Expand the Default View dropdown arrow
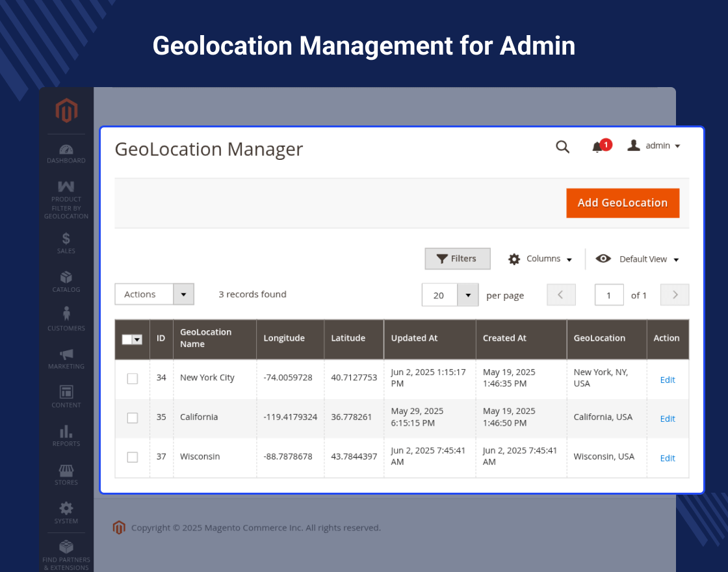 tap(677, 260)
